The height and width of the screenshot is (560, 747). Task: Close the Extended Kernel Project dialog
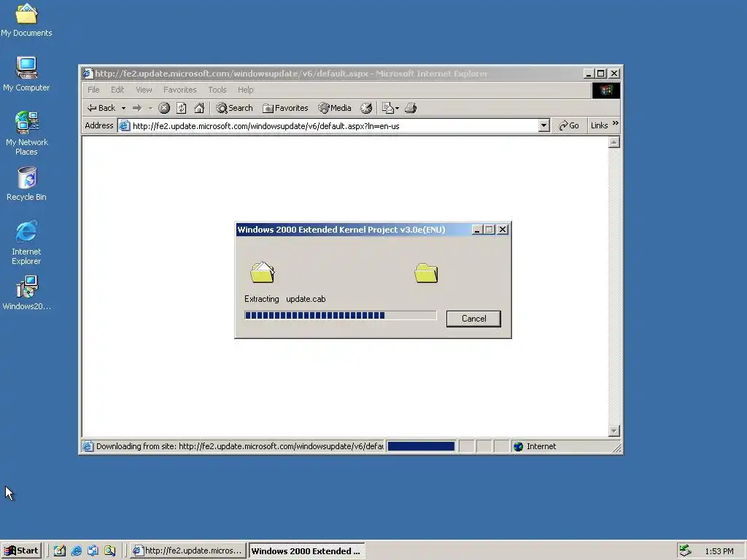tap(502, 230)
